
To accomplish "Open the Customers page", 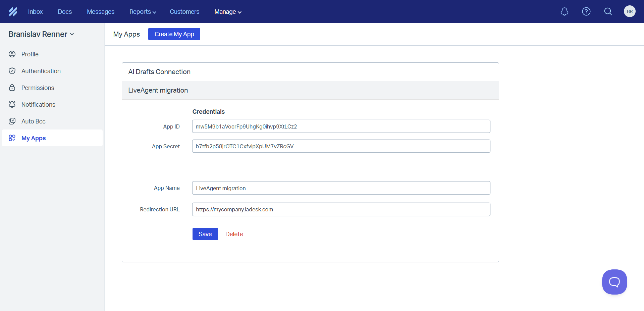I will click(x=184, y=12).
